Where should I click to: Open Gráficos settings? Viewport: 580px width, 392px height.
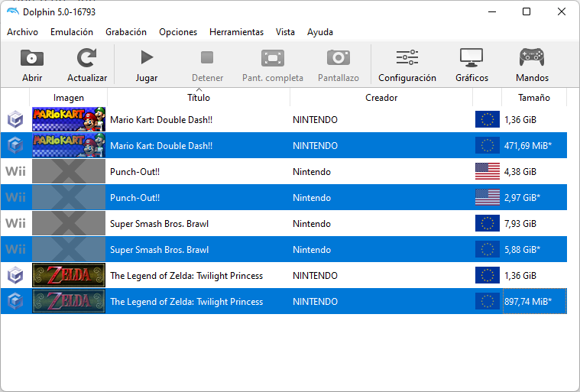coord(471,65)
